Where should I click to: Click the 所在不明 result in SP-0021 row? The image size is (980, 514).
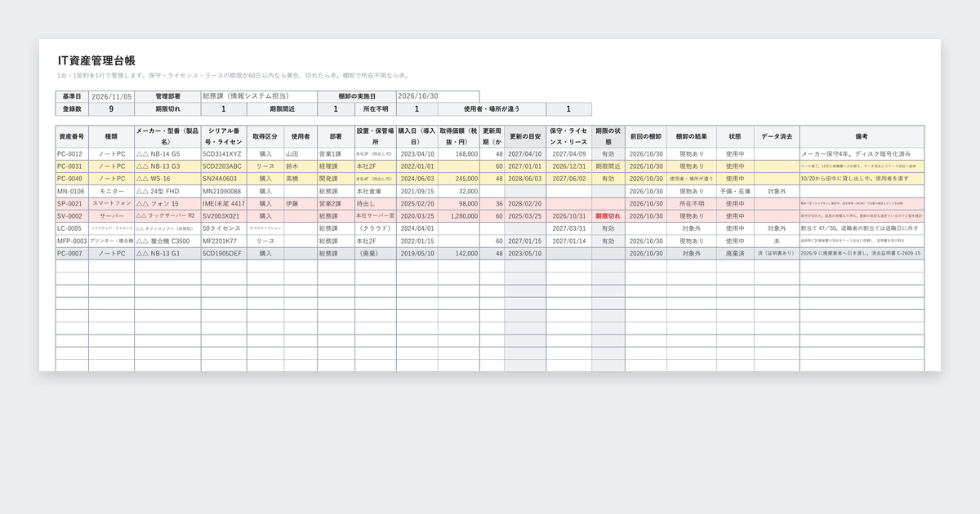tap(692, 203)
